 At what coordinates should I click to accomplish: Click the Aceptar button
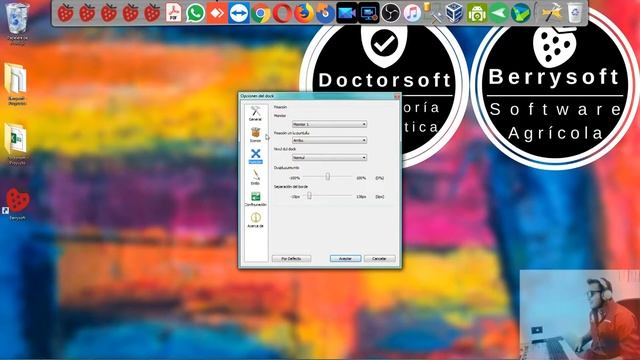click(x=345, y=259)
